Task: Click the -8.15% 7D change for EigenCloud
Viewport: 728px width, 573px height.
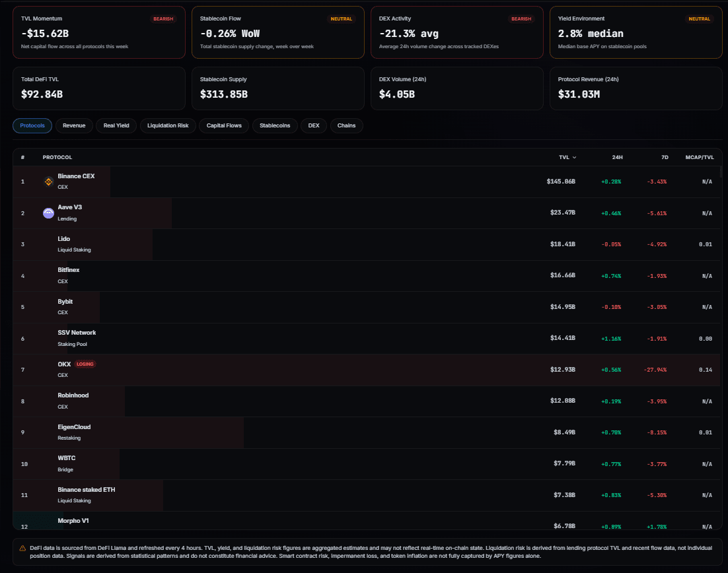Action: click(657, 432)
